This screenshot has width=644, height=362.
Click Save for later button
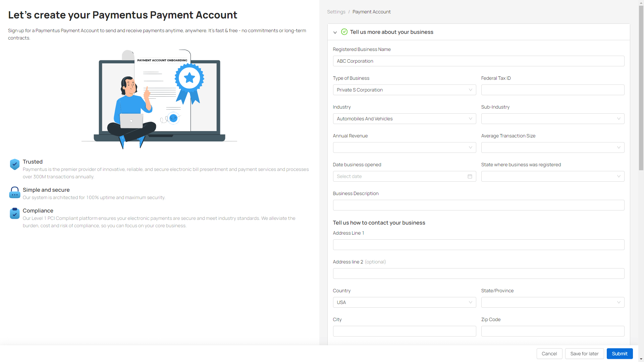584,354
